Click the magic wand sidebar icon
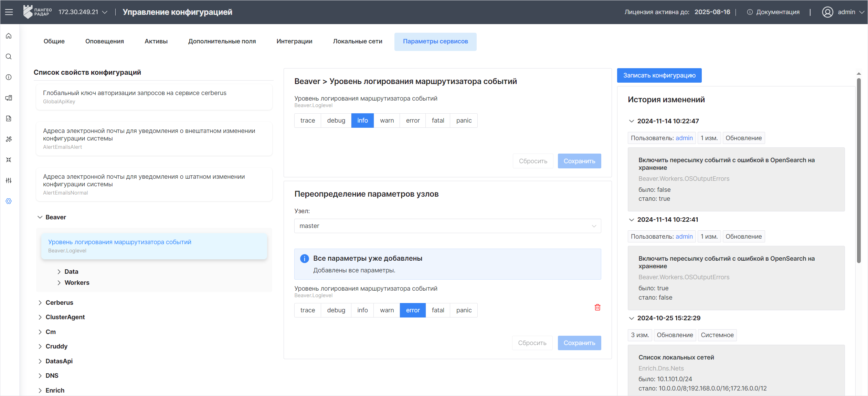The height and width of the screenshot is (396, 868). coord(9,139)
